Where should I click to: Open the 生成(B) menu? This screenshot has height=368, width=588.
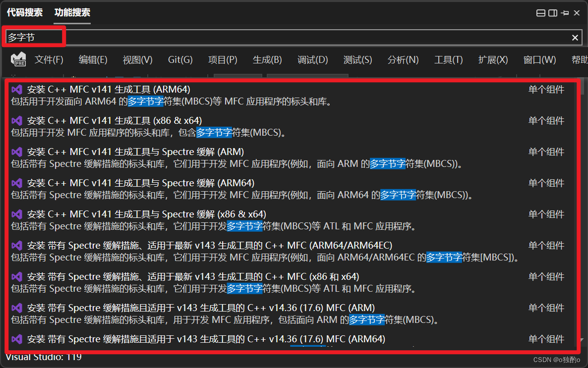click(267, 59)
